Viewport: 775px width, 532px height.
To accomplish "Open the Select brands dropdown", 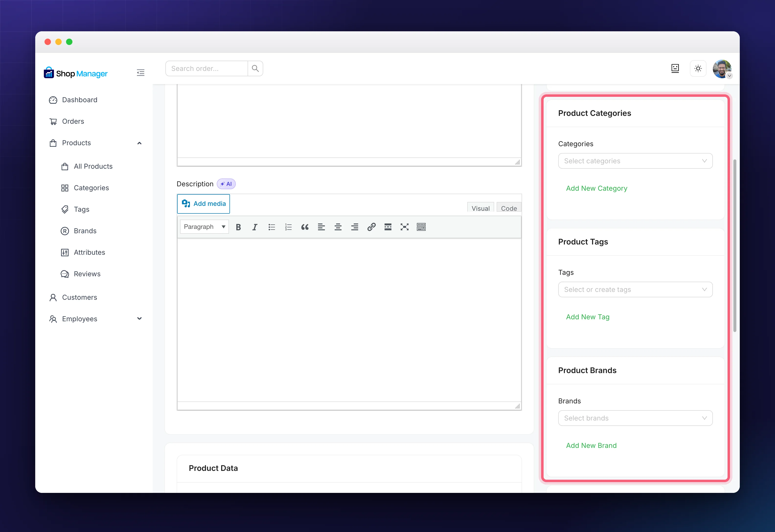I will [635, 418].
